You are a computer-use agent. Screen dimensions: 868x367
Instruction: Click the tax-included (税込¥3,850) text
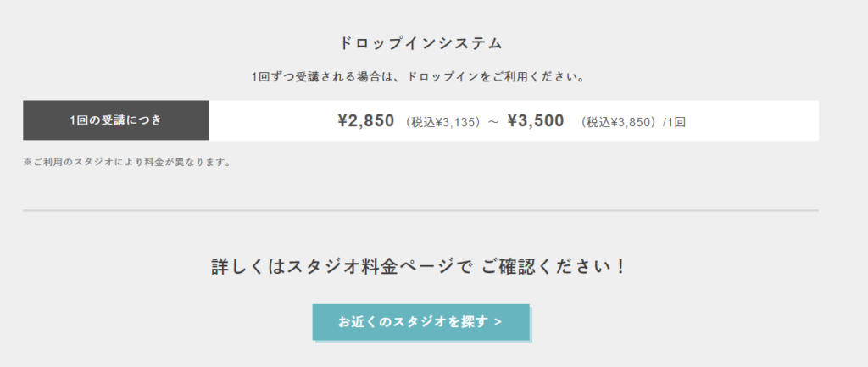pyautogui.click(x=618, y=121)
